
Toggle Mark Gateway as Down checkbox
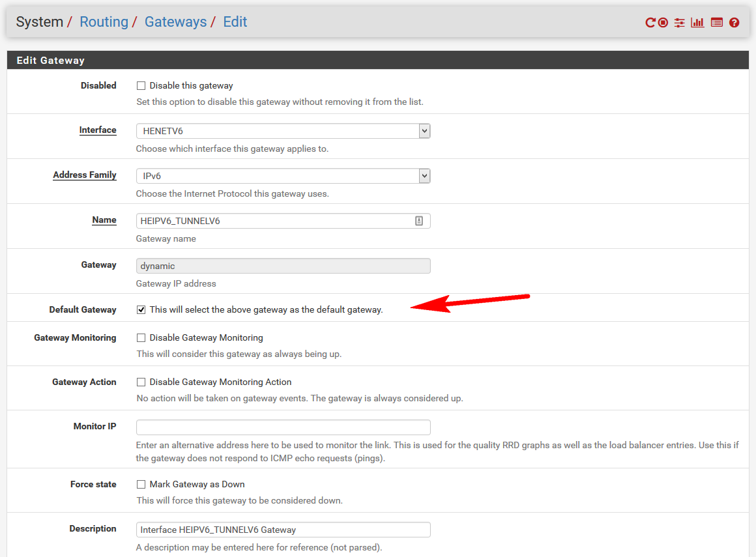(141, 485)
